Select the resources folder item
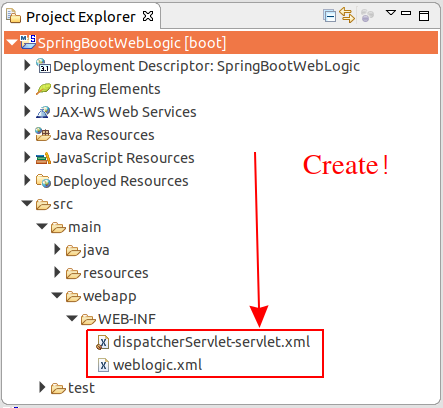 (107, 273)
